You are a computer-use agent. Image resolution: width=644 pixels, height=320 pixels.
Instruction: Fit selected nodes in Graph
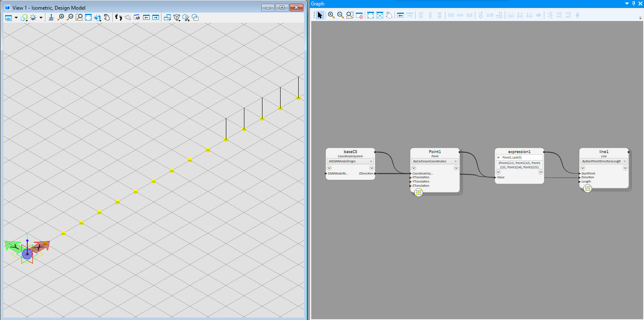pos(380,15)
